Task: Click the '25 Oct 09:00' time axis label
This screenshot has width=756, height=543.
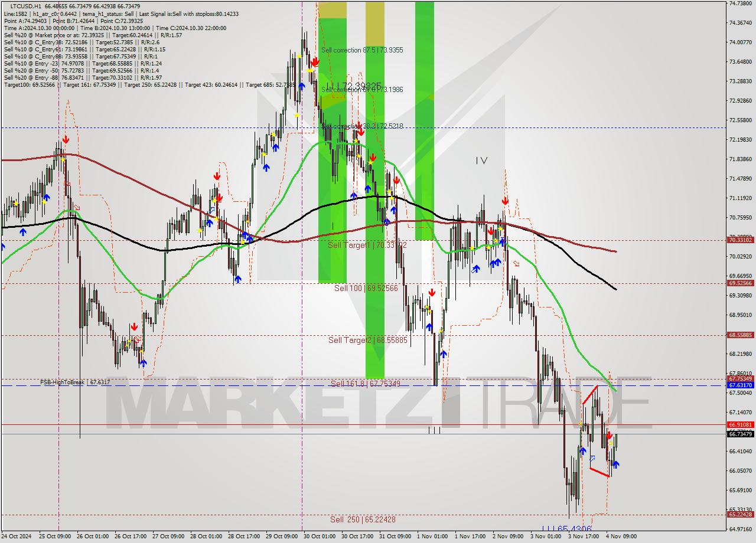Action: point(54,537)
